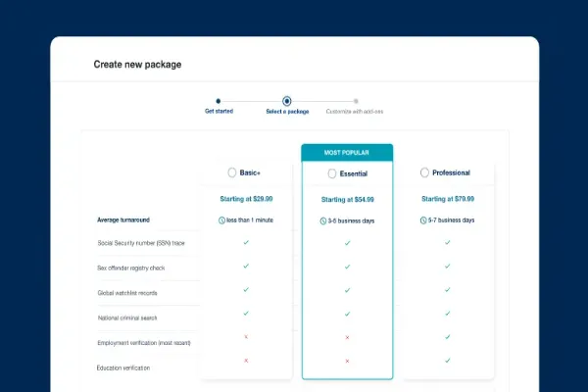The image size is (588, 392).
Task: Click the clock icon beside 5-7 business days
Action: pyautogui.click(x=421, y=220)
